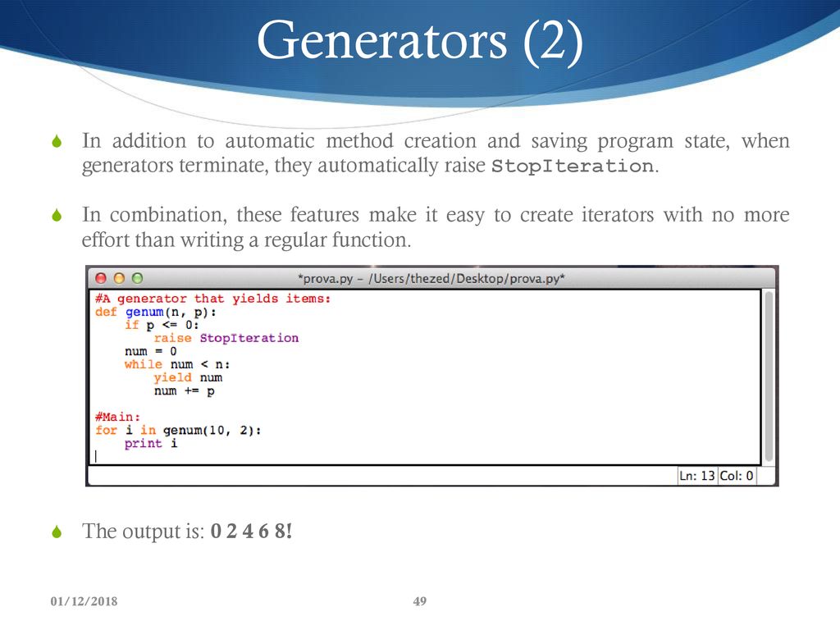Click the slide date '01/12/2018'
840x630 pixels.
84,601
